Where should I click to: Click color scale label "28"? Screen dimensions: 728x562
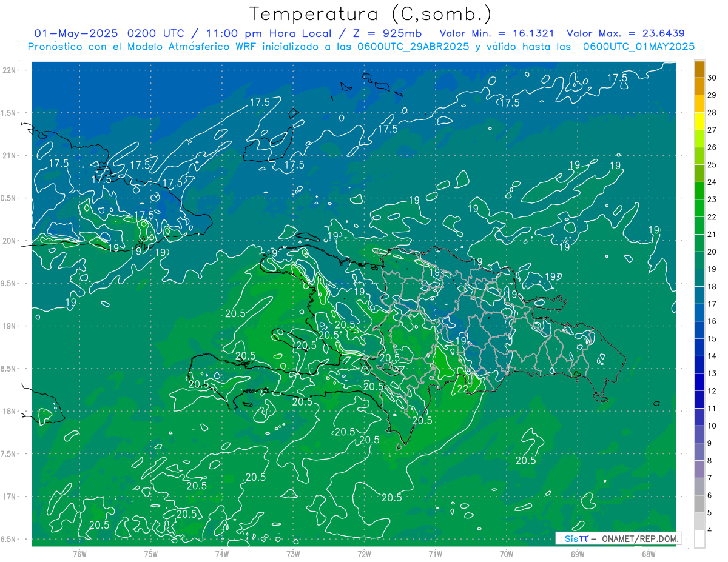click(x=712, y=113)
